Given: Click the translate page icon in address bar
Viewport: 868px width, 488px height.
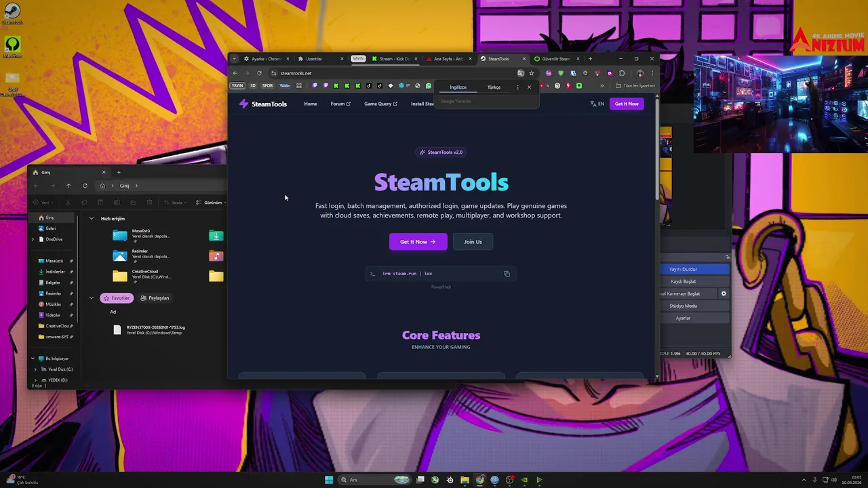Looking at the screenshot, I should tap(520, 73).
